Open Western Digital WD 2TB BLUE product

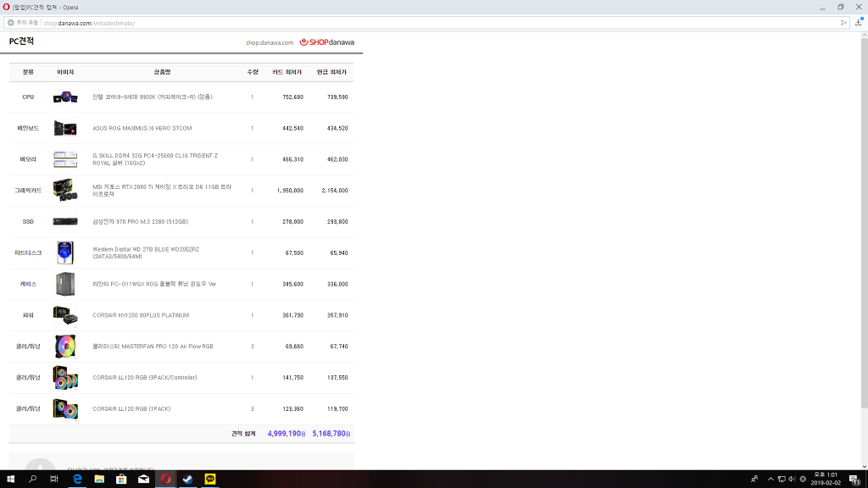point(146,252)
